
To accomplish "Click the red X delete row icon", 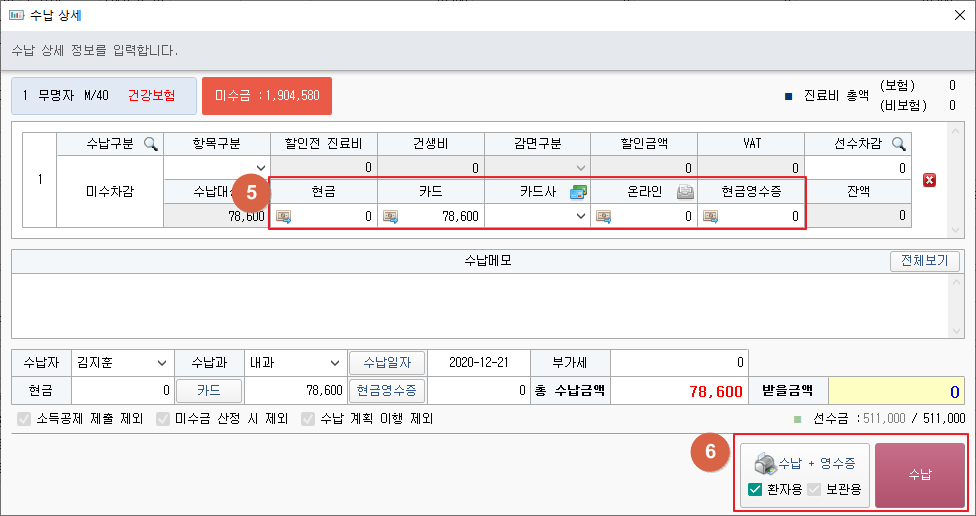I will [x=929, y=180].
